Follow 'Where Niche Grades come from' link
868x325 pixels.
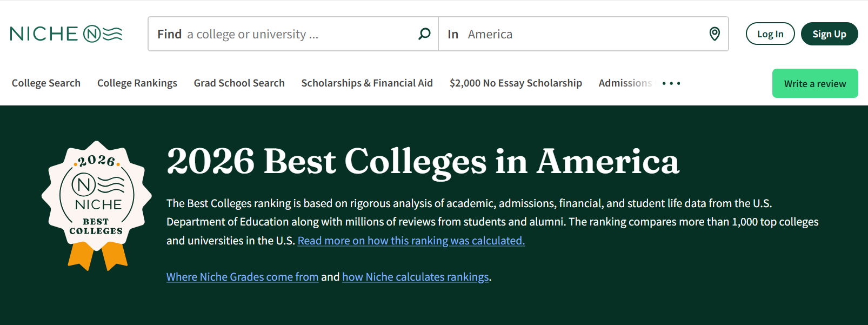pos(242,277)
